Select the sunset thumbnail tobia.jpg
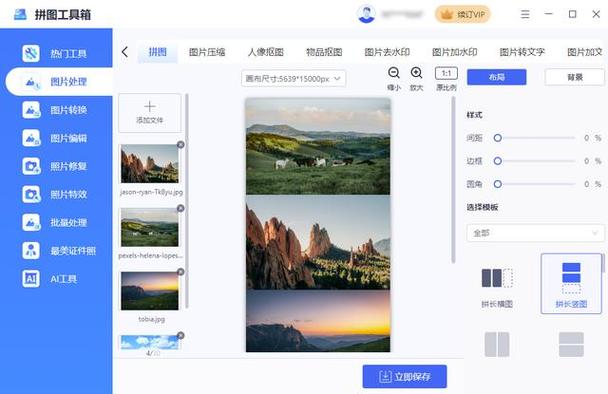This screenshot has height=394, width=608. pyautogui.click(x=150, y=291)
